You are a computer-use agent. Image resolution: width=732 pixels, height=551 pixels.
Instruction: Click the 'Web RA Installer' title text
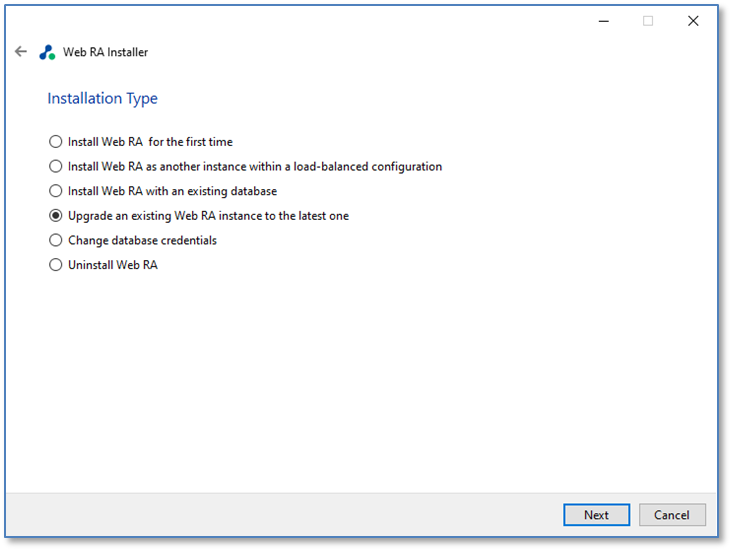pyautogui.click(x=106, y=52)
